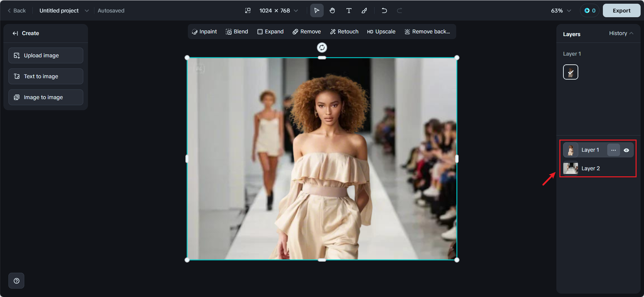
Task: Select the arrow pointer tool
Action: pos(316,11)
